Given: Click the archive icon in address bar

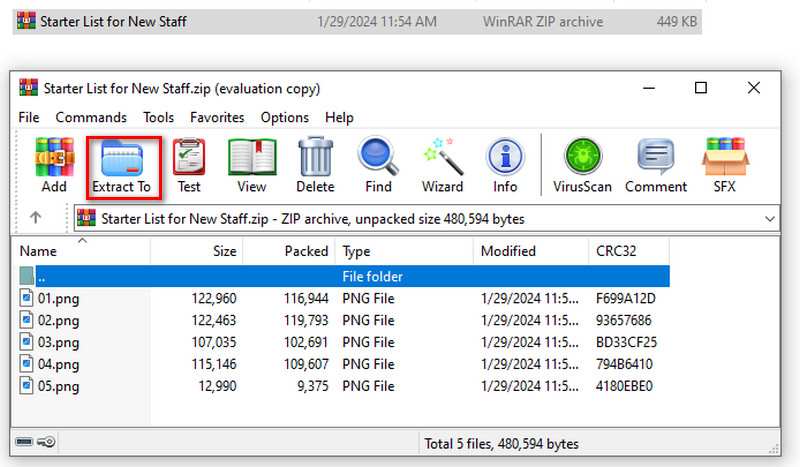Looking at the screenshot, I should pos(86,218).
